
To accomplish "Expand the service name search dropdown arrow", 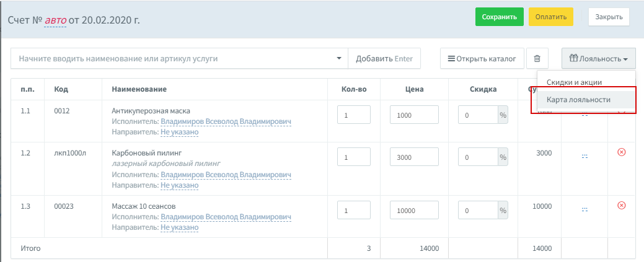I will 339,58.
